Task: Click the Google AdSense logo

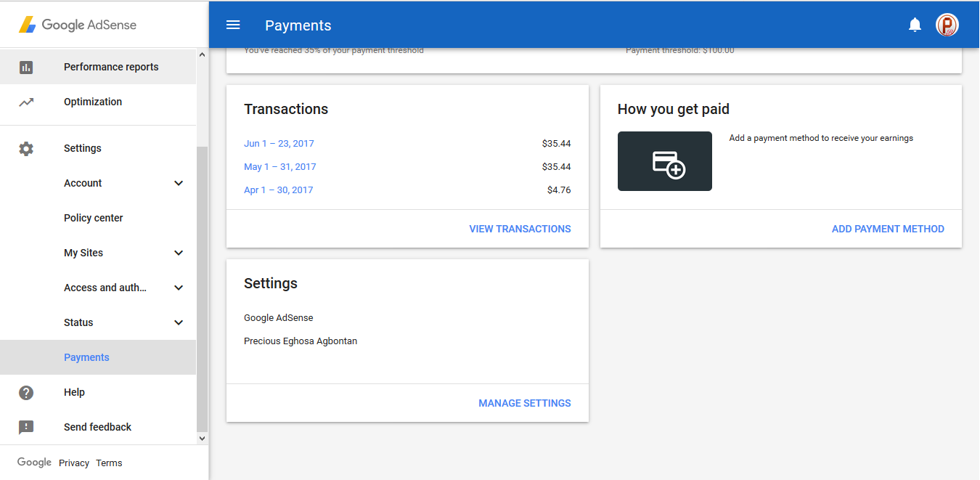Action: click(x=78, y=25)
